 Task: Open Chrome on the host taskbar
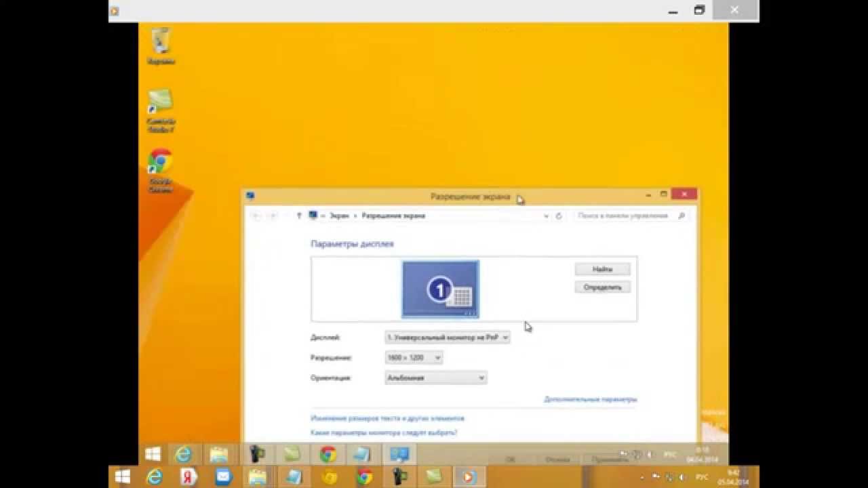point(365,477)
